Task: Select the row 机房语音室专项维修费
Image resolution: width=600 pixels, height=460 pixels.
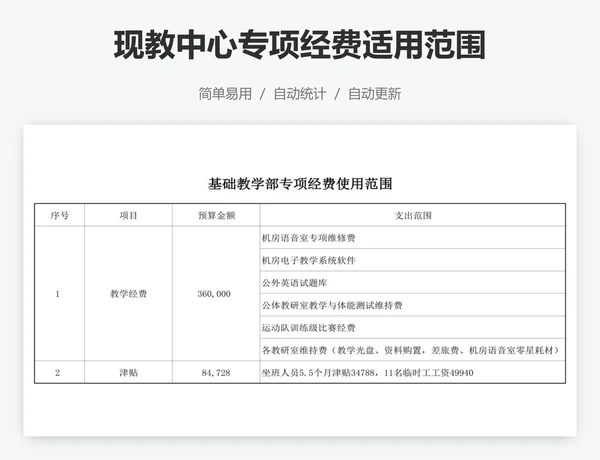Action: [x=412, y=238]
